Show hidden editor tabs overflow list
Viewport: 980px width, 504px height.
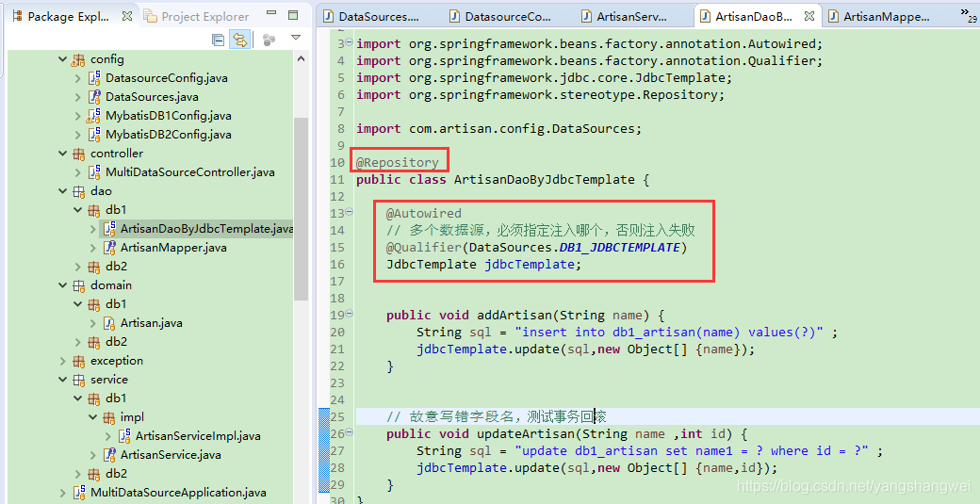[968, 14]
